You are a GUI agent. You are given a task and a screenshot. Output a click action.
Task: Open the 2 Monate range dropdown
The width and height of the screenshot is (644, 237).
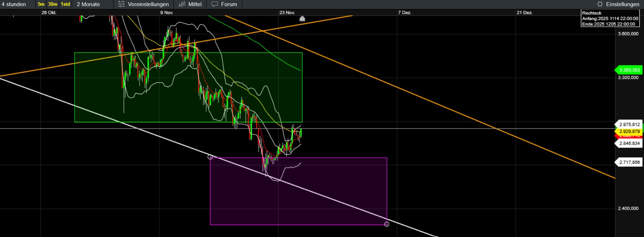88,4
